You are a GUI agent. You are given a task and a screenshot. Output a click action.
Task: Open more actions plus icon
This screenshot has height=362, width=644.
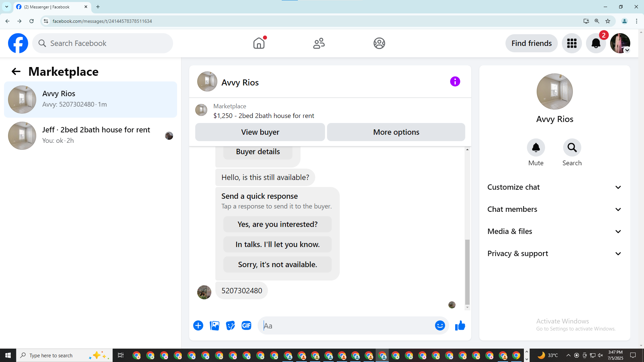198,325
